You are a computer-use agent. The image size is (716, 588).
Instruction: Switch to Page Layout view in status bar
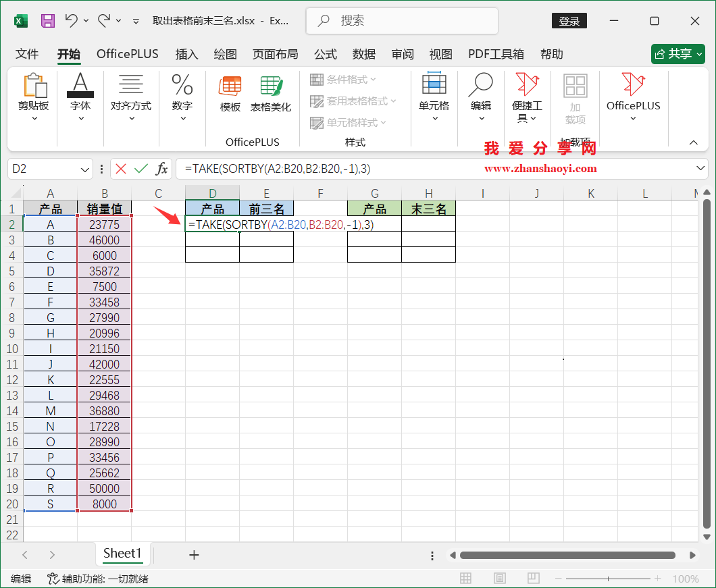[499, 578]
